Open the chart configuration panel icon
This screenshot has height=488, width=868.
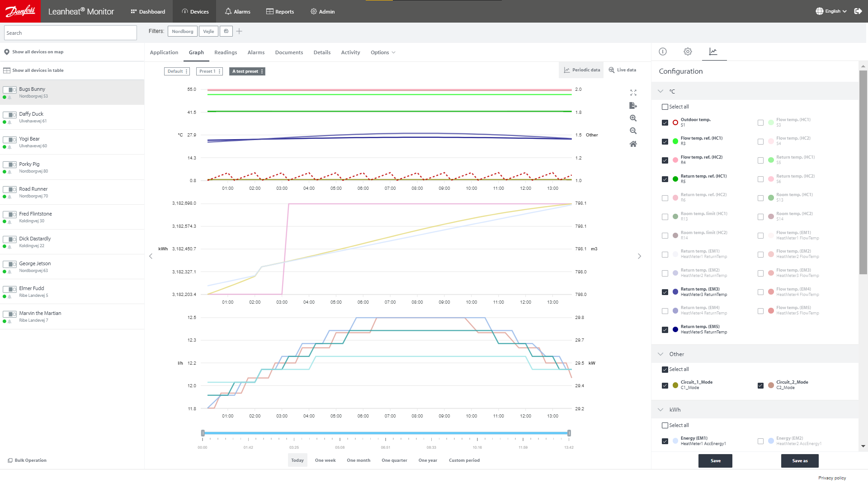(x=713, y=52)
